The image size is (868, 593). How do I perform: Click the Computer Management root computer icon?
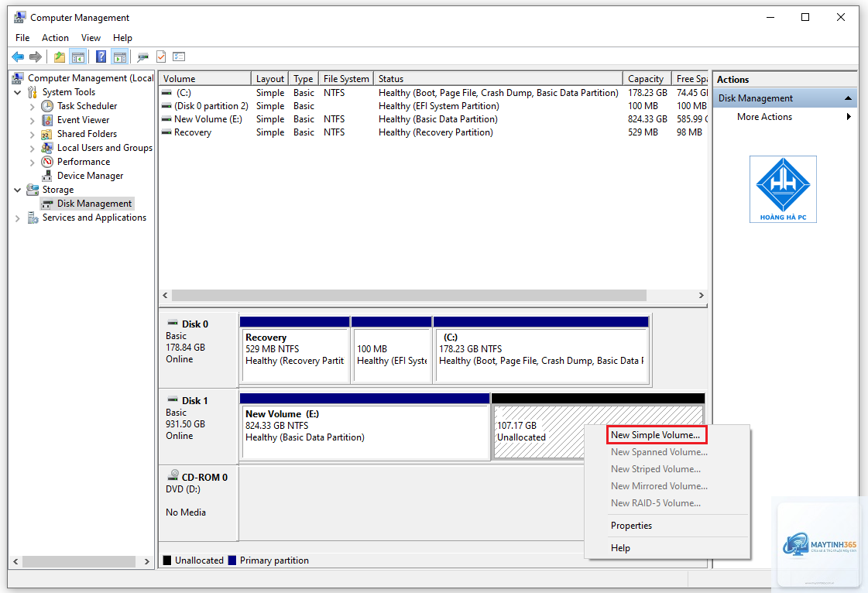click(x=18, y=78)
